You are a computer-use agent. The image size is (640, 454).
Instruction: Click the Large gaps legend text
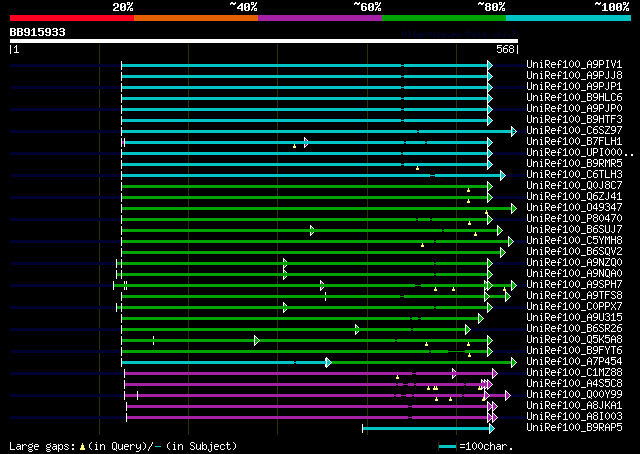click(123, 446)
